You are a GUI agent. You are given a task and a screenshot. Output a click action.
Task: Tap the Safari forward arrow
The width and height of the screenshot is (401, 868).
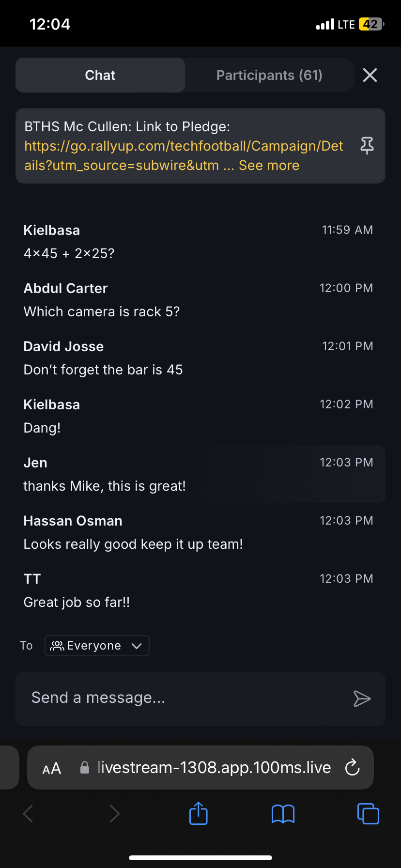click(114, 814)
